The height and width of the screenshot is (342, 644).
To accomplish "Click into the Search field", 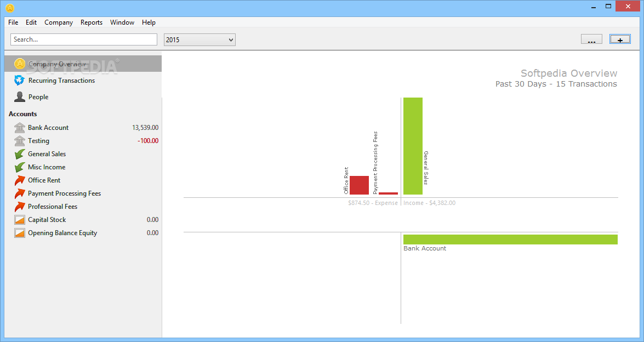I will pos(84,39).
